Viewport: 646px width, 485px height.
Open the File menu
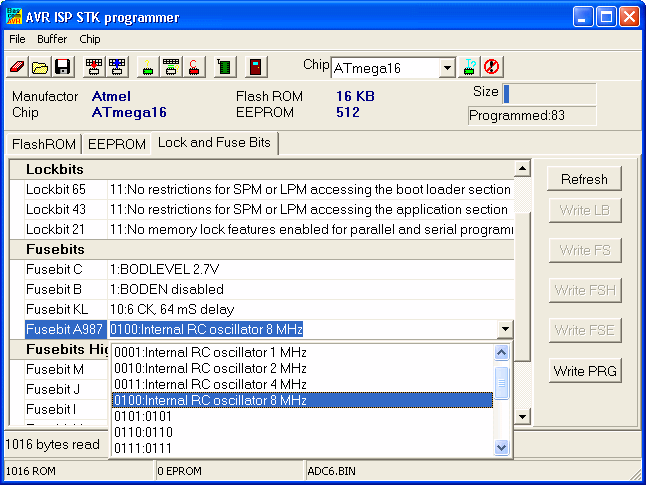click(x=17, y=39)
